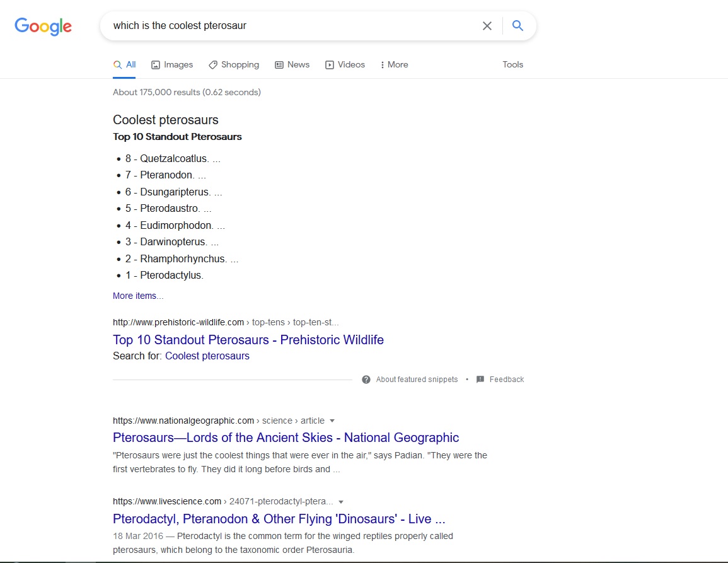
Task: Click the question mark help icon
Action: pyautogui.click(x=366, y=380)
